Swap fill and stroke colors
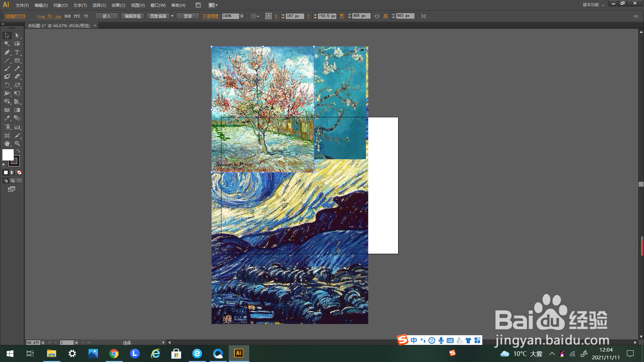 [x=18, y=151]
